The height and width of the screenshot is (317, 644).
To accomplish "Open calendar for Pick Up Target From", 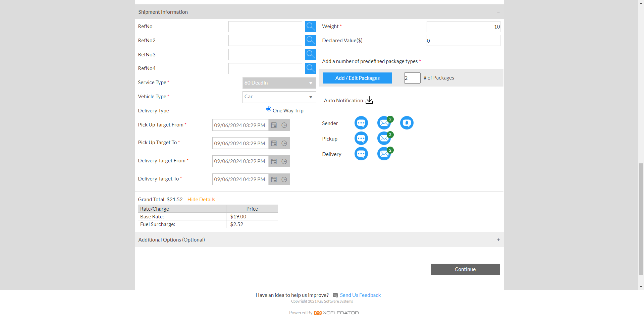I will [274, 125].
